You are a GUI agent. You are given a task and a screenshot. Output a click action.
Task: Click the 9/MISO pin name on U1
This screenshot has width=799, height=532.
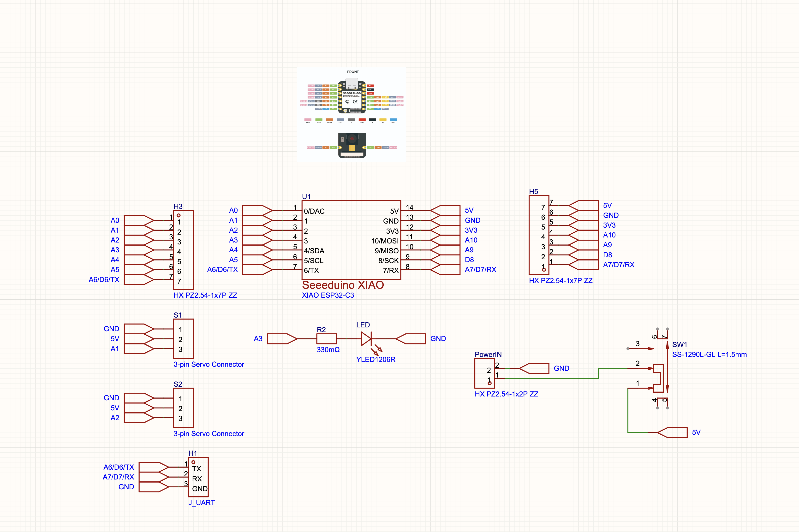[387, 251]
